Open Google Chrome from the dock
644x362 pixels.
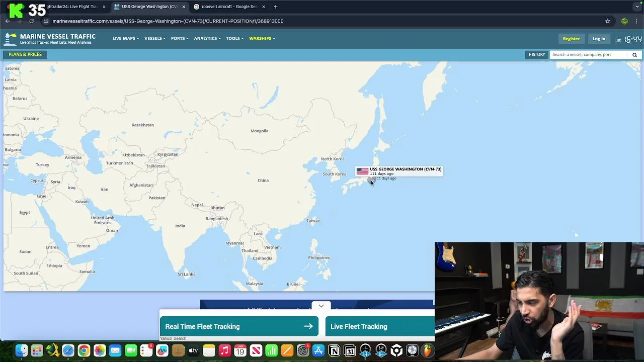tap(84, 350)
